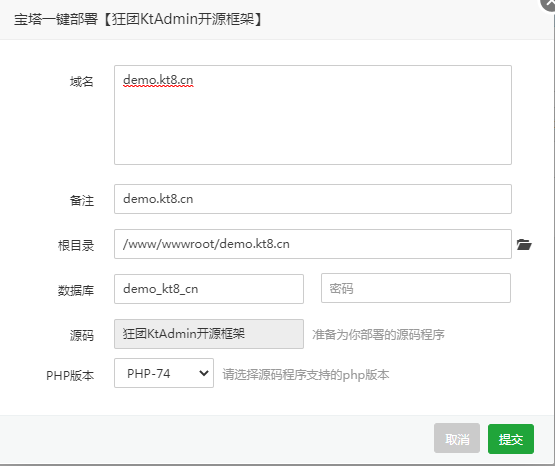Select the database name field demo_kt8_cn
This screenshot has height=466, width=555.
[209, 289]
